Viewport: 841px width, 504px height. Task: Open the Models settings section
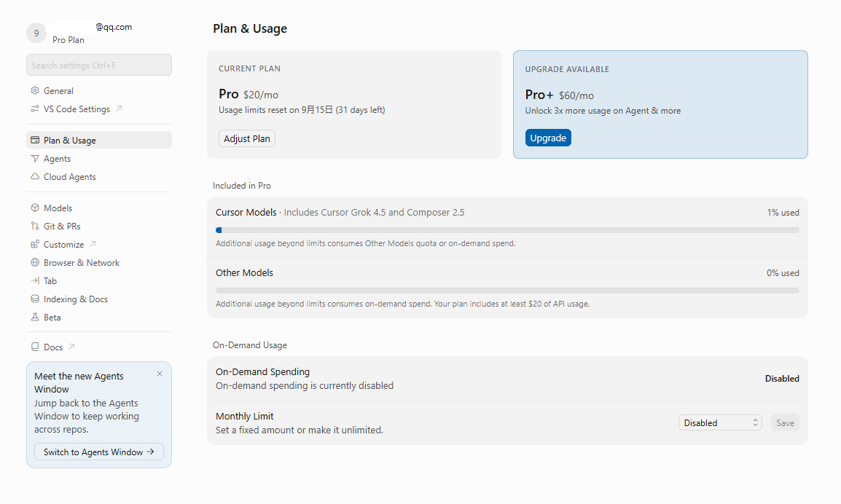click(x=99, y=208)
